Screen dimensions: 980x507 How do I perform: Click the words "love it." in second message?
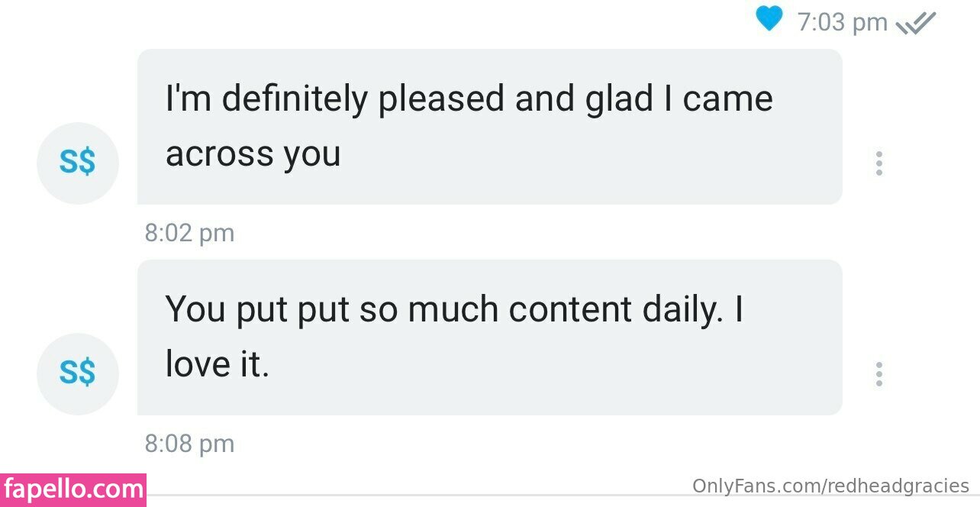point(218,365)
